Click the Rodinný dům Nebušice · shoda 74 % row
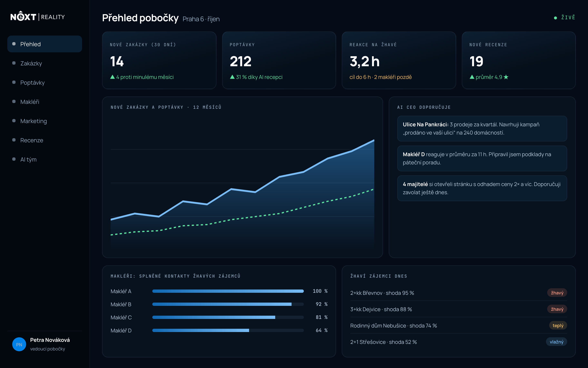 (459, 325)
